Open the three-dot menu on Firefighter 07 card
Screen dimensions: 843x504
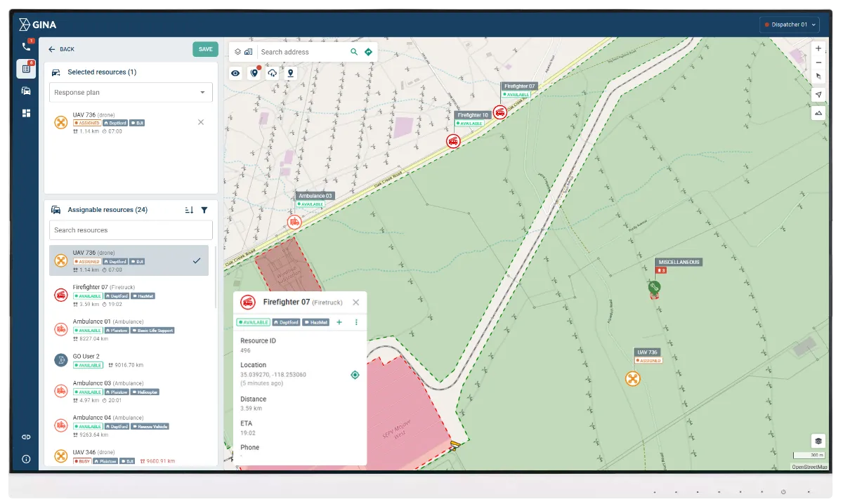[357, 322]
